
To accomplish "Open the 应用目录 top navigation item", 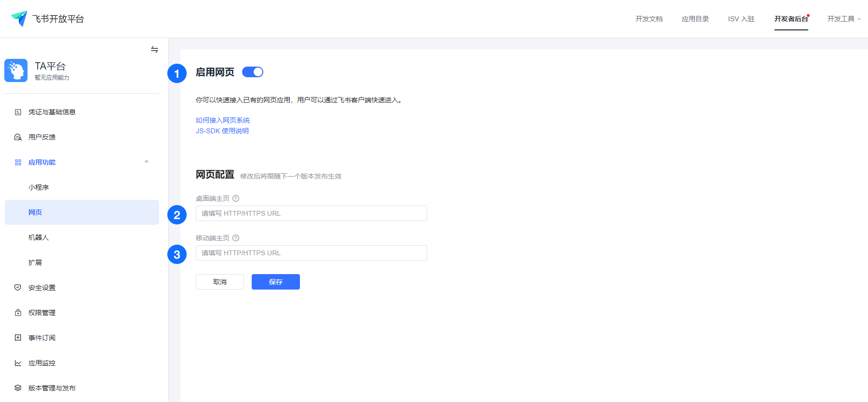I will coord(695,19).
